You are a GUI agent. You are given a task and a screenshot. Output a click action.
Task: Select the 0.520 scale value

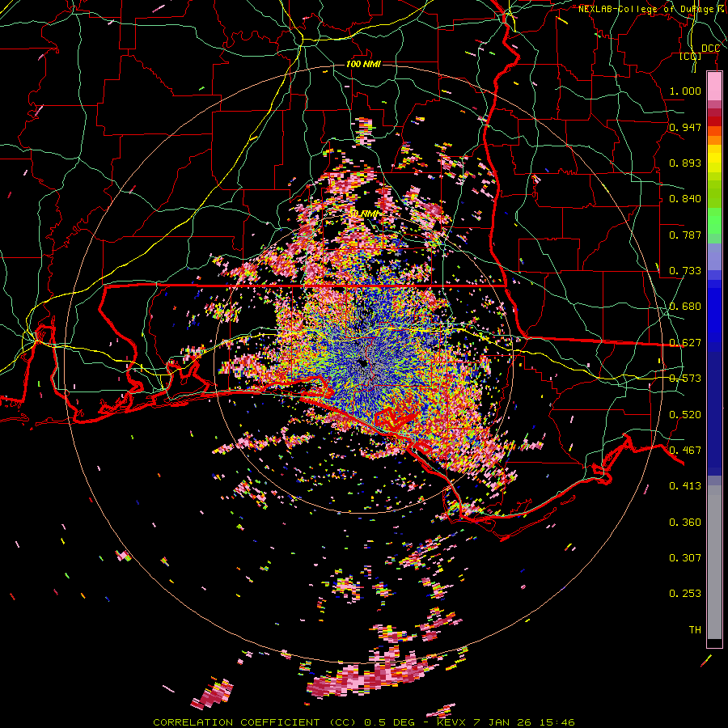coord(685,415)
